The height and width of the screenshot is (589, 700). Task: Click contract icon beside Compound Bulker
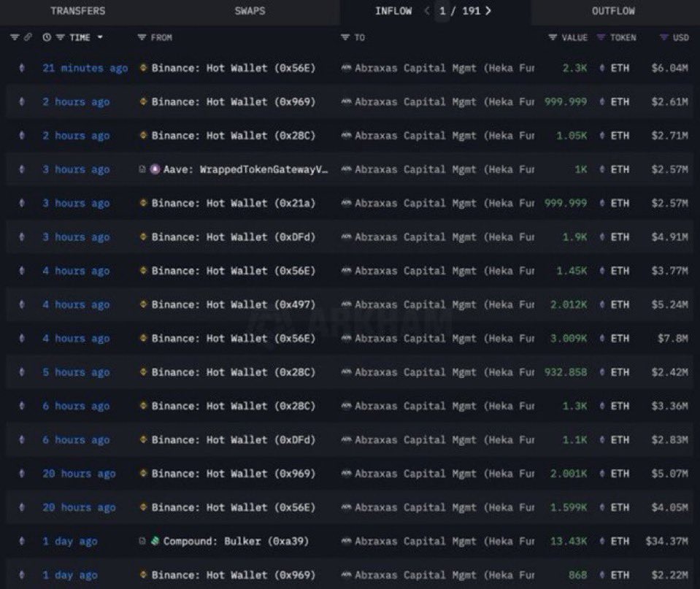(142, 542)
